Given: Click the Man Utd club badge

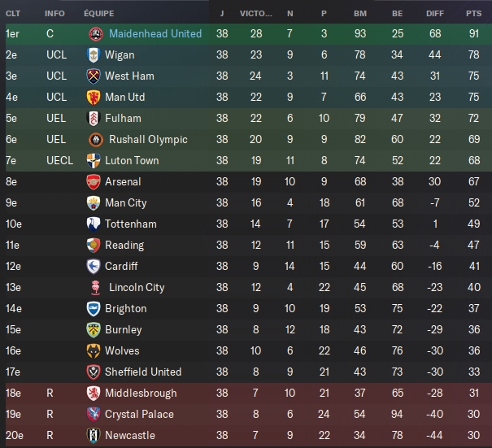Looking at the screenshot, I should (93, 98).
